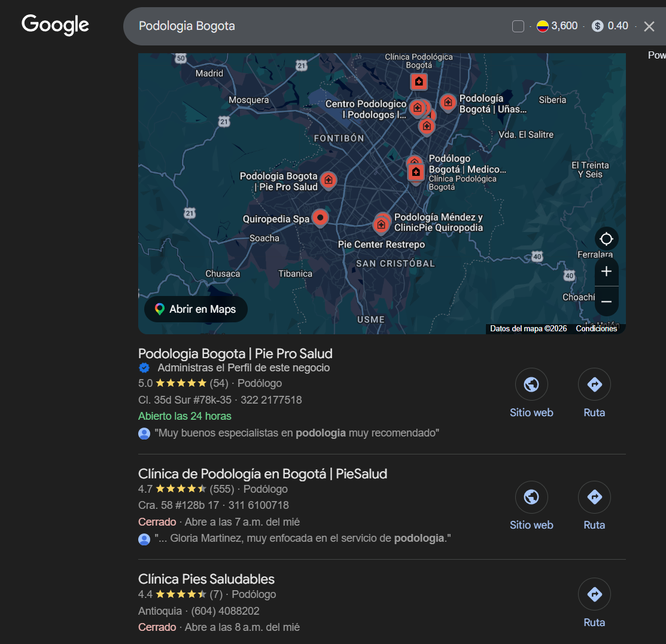Viewport: 666px width, 644px height.
Task: Open the Condiciones link on the map
Action: point(596,328)
